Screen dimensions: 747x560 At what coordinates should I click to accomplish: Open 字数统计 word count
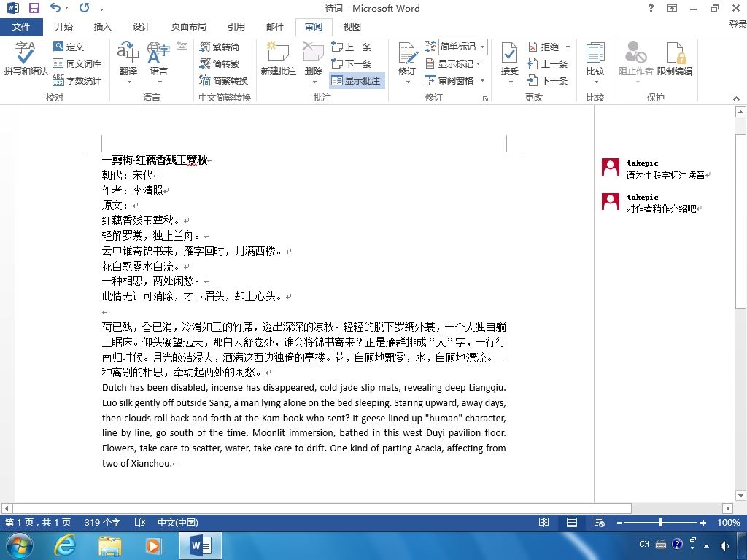click(77, 80)
